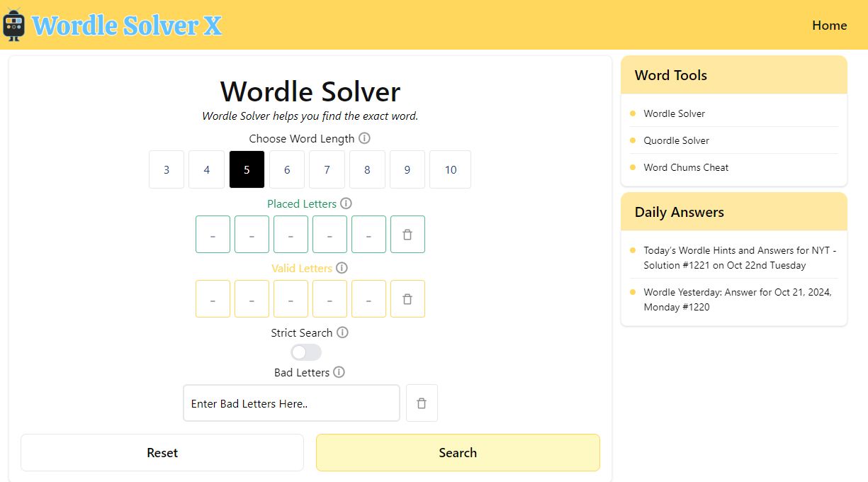This screenshot has height=482, width=868.
Task: Clear Placed Letters using the trash icon
Action: pos(407,234)
